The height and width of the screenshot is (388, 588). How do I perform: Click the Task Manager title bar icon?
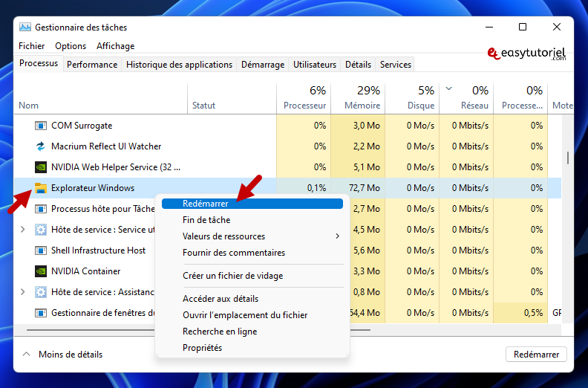[25, 27]
